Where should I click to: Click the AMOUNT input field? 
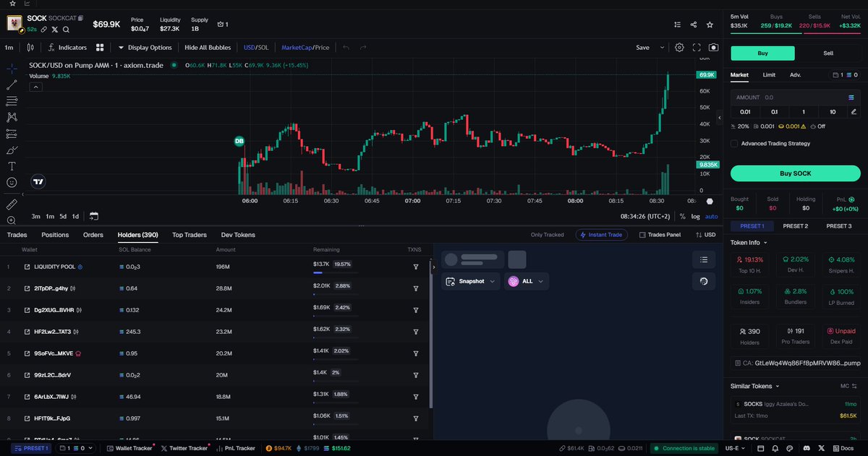795,97
